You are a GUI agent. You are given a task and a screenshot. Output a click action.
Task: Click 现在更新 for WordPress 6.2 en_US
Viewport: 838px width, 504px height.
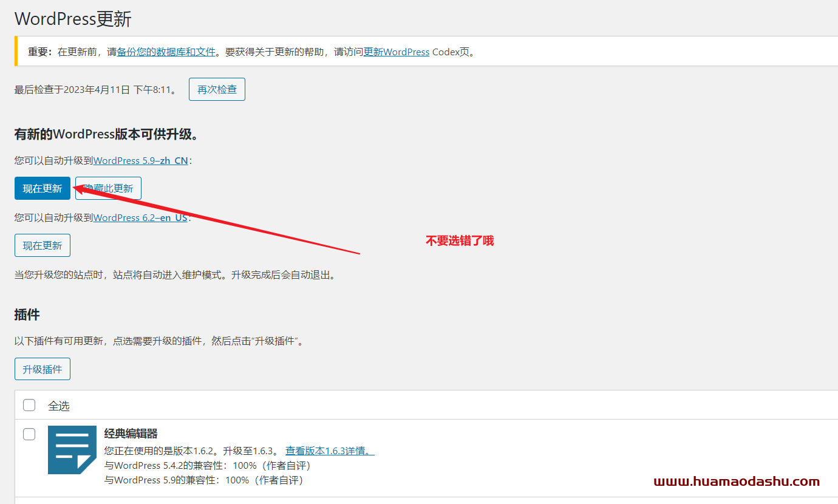(43, 245)
